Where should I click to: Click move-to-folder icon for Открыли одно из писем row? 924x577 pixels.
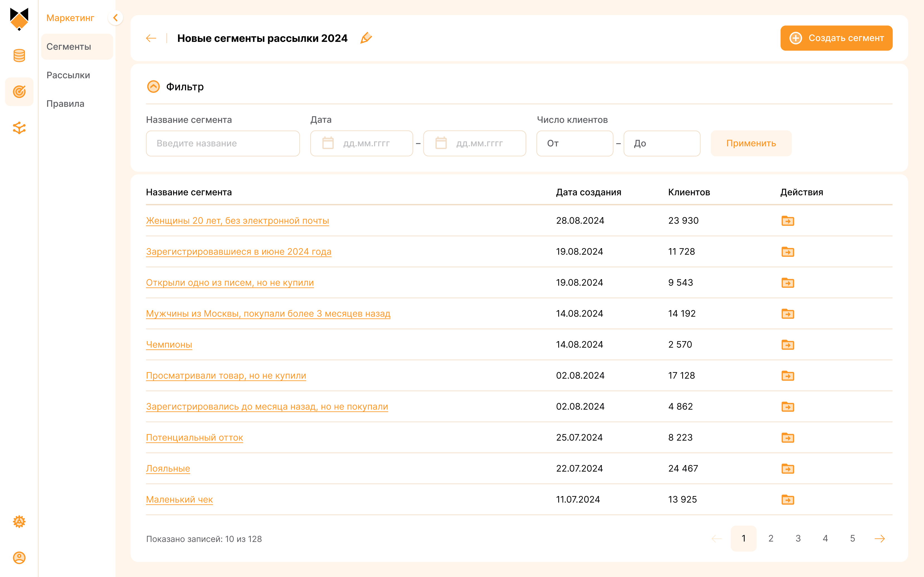[x=788, y=282]
